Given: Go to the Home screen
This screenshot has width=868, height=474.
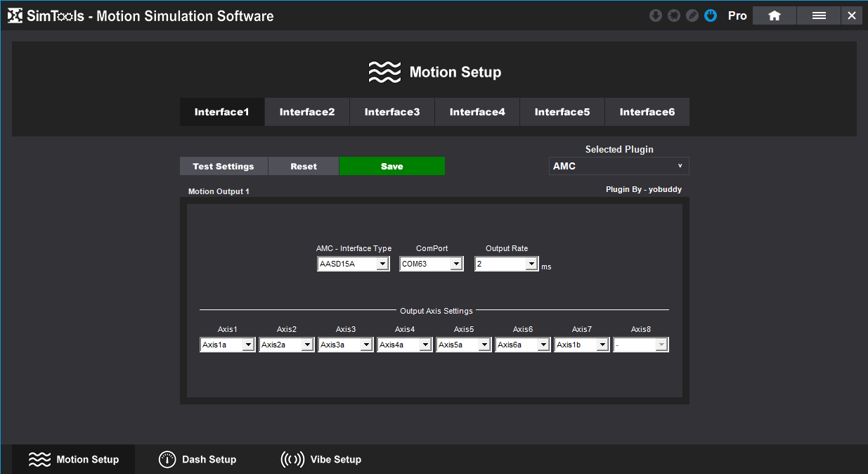Looking at the screenshot, I should click(775, 15).
